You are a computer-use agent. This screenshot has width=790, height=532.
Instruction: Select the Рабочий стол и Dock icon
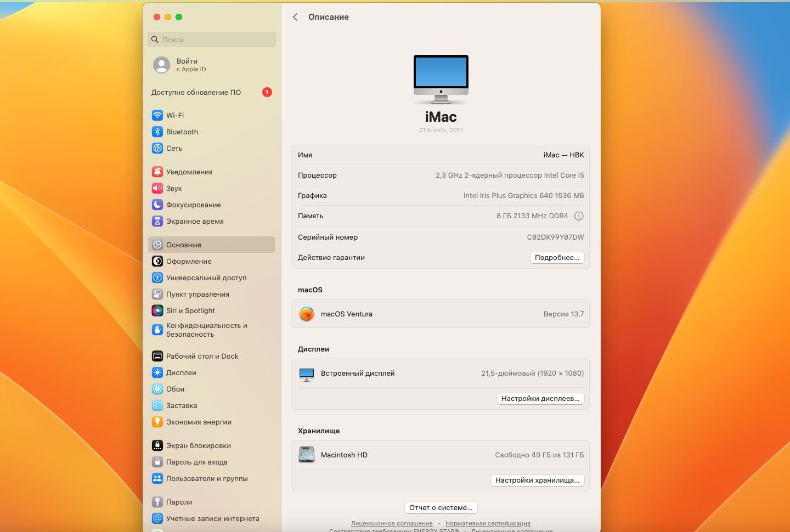point(157,356)
